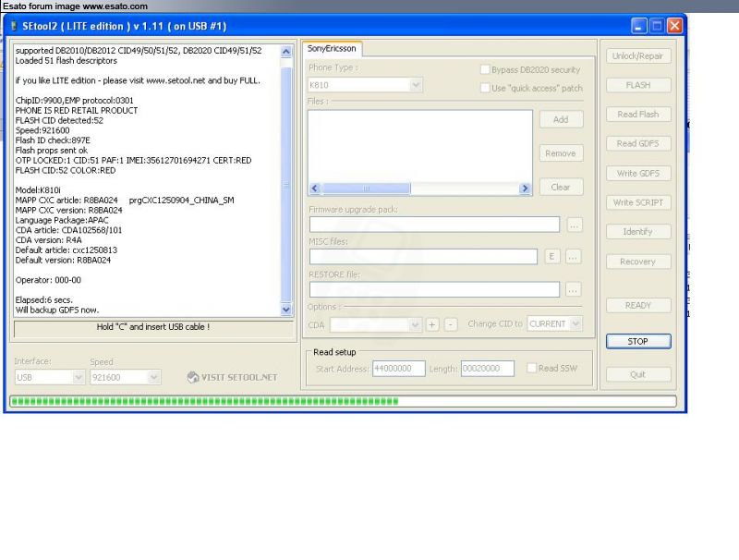Click the Remove file button
Viewport: 739px width, 560px height.
coord(561,153)
